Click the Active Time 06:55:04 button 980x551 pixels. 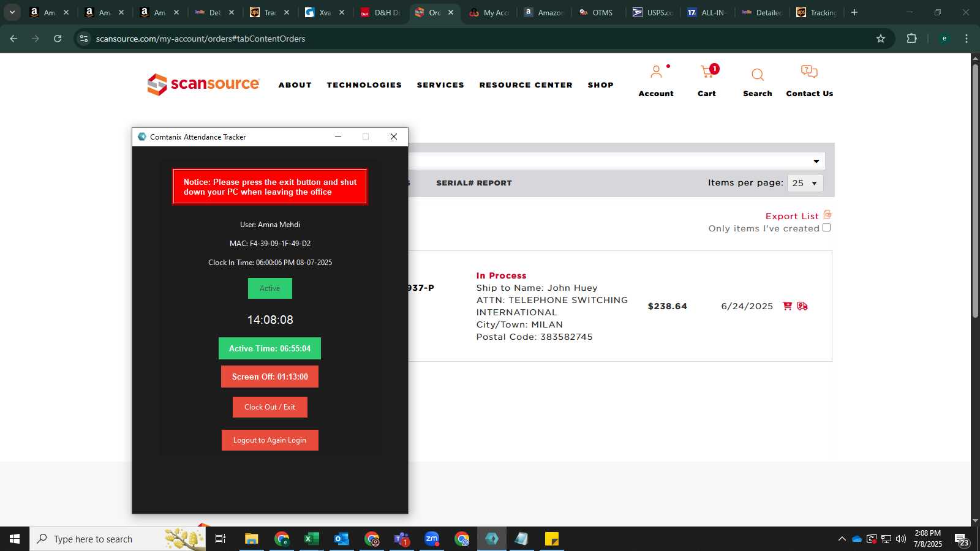click(x=270, y=348)
